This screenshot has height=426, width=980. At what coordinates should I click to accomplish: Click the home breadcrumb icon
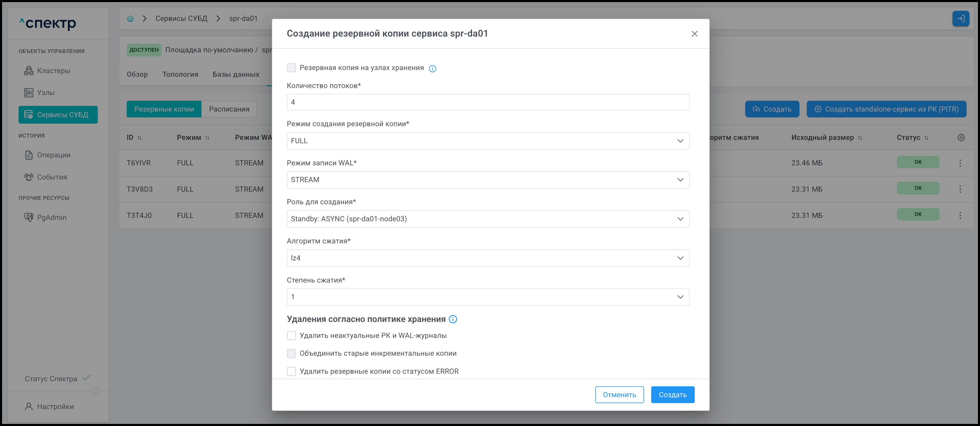(x=130, y=19)
